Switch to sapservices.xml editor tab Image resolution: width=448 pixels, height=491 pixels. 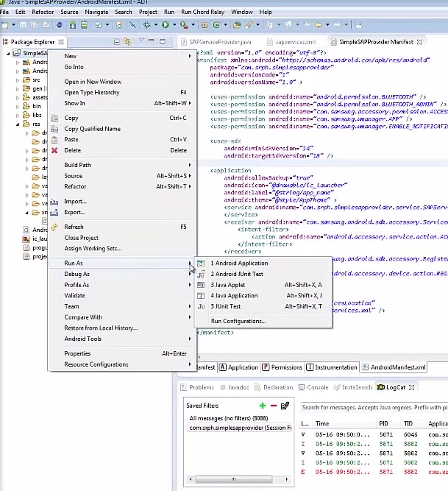tap(292, 42)
